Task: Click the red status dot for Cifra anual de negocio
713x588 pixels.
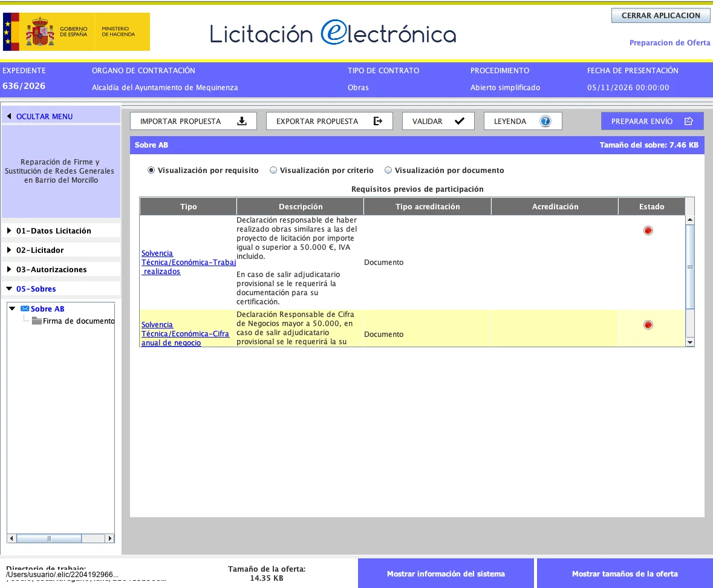Action: tap(648, 325)
